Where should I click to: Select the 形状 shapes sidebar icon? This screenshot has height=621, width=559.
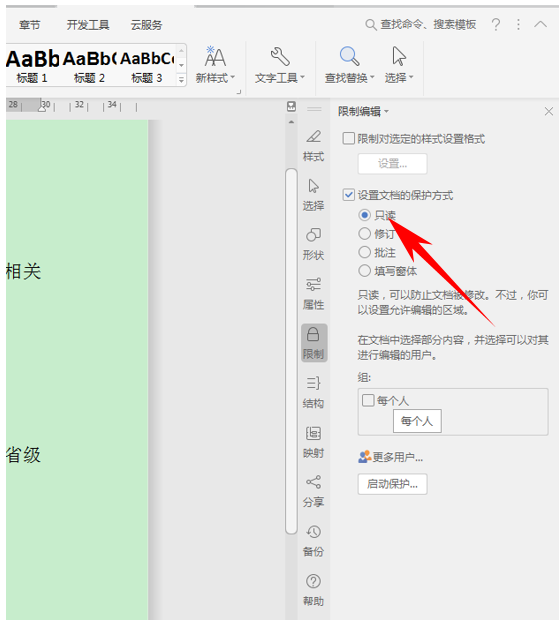pos(313,244)
